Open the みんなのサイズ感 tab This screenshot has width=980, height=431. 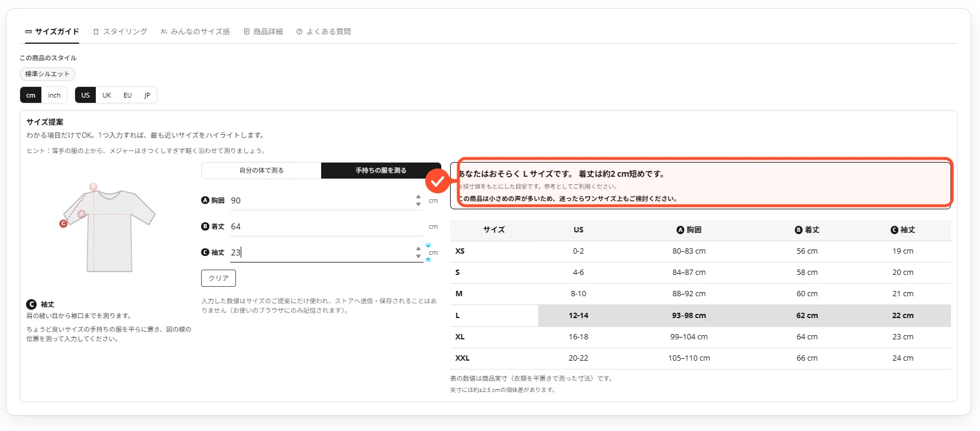point(195,31)
